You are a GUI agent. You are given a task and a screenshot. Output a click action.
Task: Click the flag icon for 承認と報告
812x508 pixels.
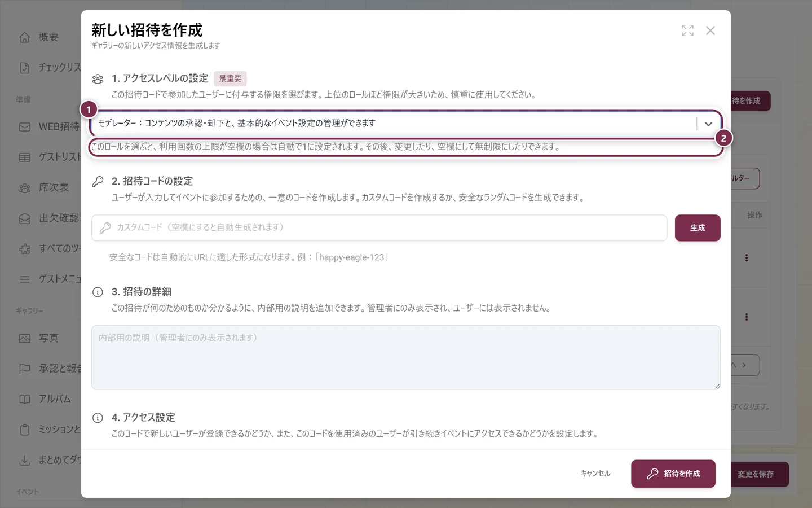point(25,369)
